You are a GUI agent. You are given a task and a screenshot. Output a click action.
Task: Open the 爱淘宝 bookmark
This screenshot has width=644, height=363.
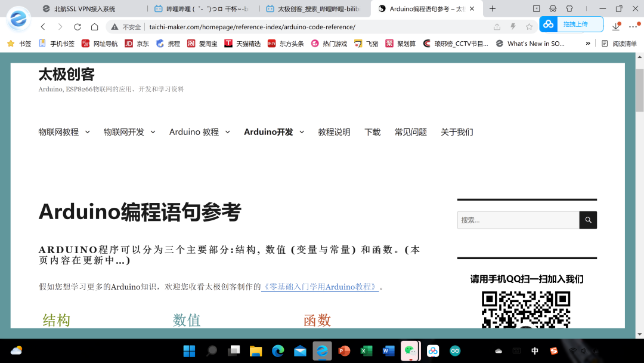click(202, 44)
